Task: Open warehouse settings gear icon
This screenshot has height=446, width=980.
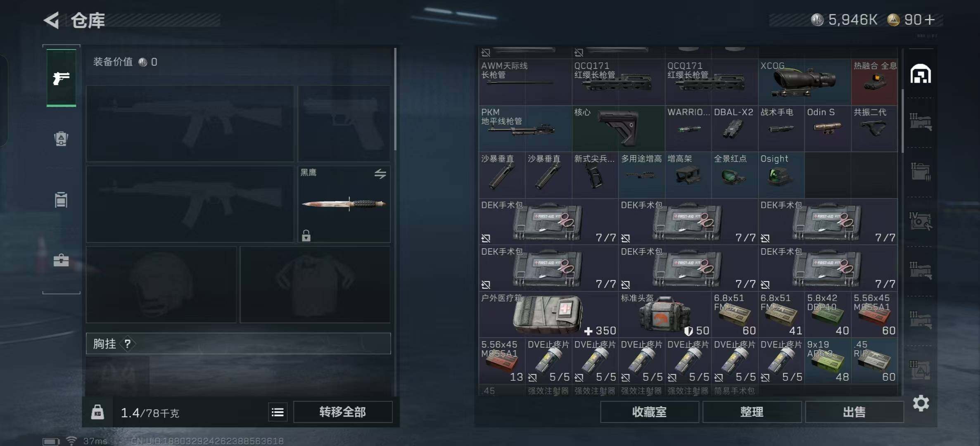Action: [921, 403]
